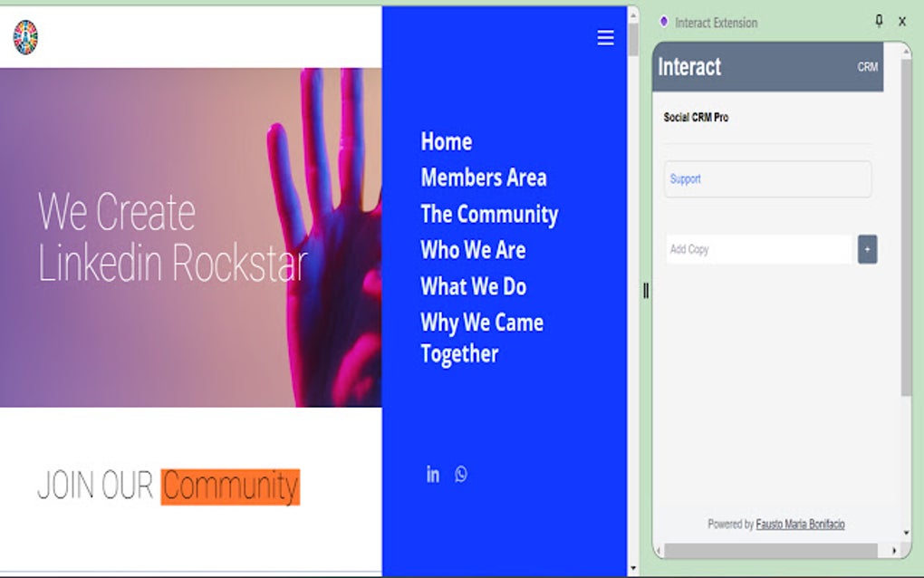Open Members Area menu item
This screenshot has width=924, height=578.
484,178
